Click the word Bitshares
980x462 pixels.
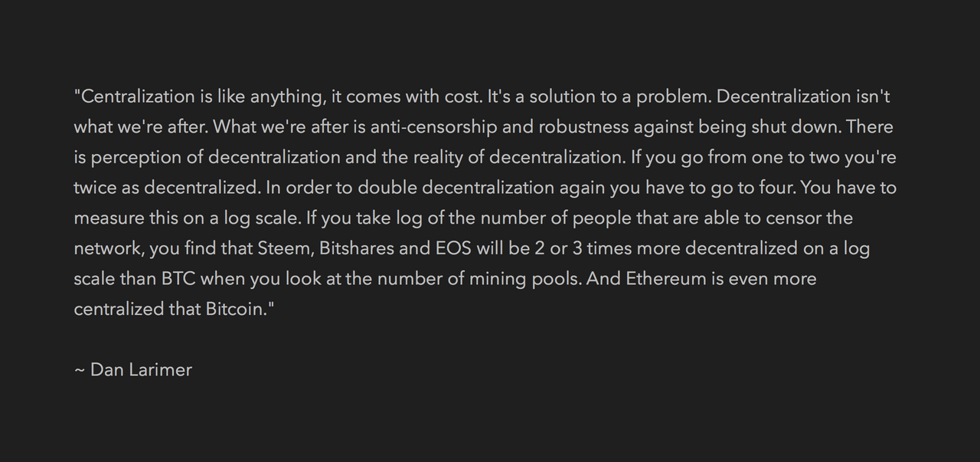tap(356, 248)
